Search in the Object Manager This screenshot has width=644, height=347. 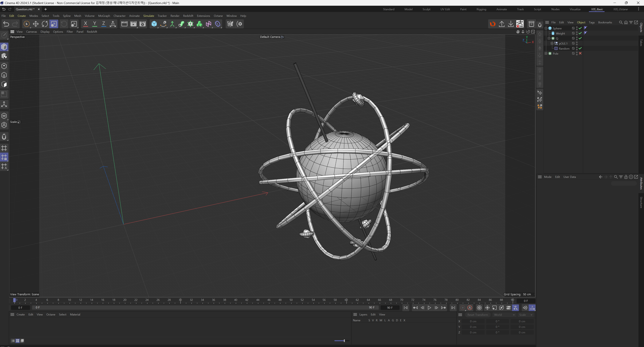pyautogui.click(x=620, y=23)
